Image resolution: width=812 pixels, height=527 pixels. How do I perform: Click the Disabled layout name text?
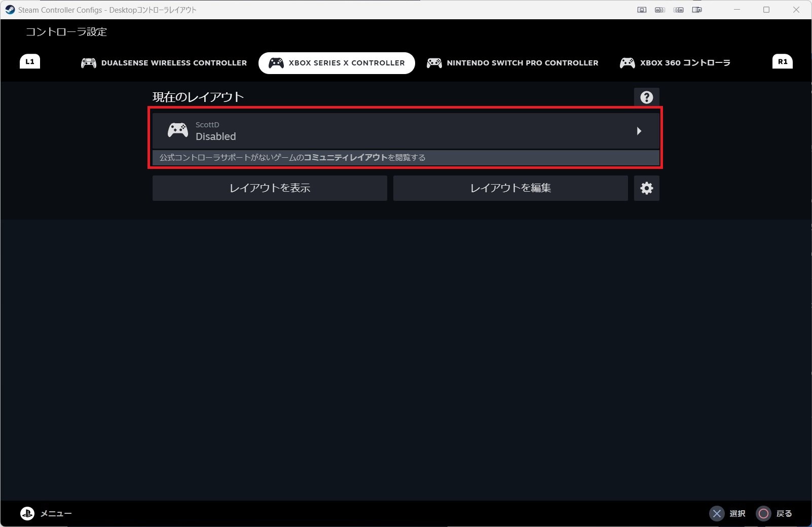(216, 136)
